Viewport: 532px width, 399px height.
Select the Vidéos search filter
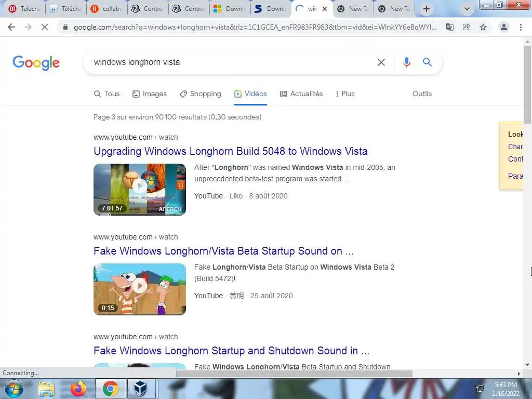pyautogui.click(x=250, y=94)
